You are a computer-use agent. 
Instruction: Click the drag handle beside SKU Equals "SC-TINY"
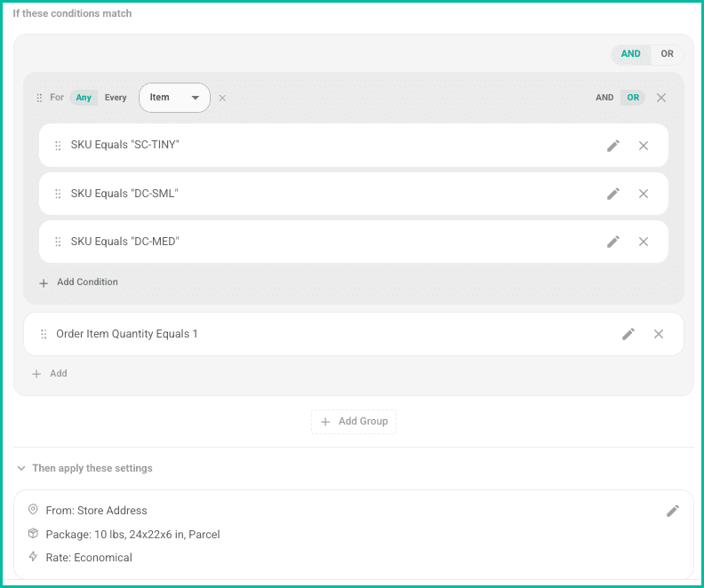pos(58,146)
